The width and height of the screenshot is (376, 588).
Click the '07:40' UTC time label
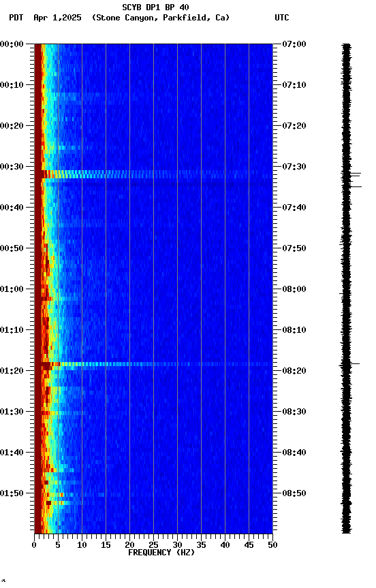[294, 208]
